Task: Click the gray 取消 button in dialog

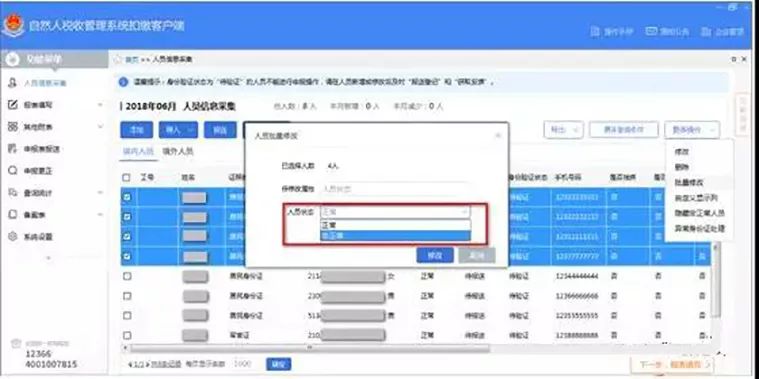Action: (477, 256)
